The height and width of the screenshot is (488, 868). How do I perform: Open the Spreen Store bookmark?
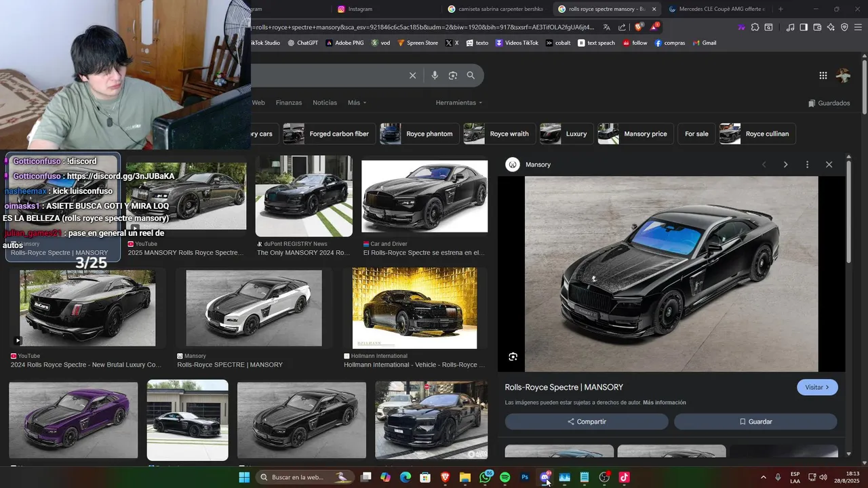(x=418, y=43)
